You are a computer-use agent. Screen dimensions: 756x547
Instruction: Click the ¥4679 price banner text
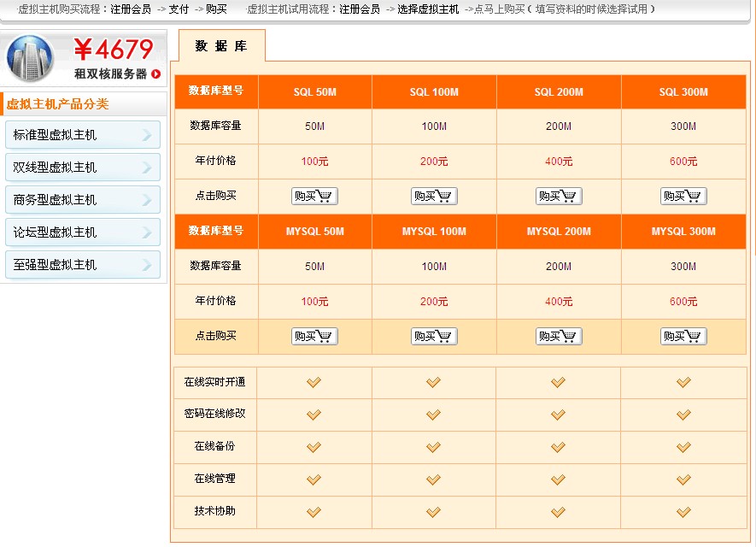114,49
